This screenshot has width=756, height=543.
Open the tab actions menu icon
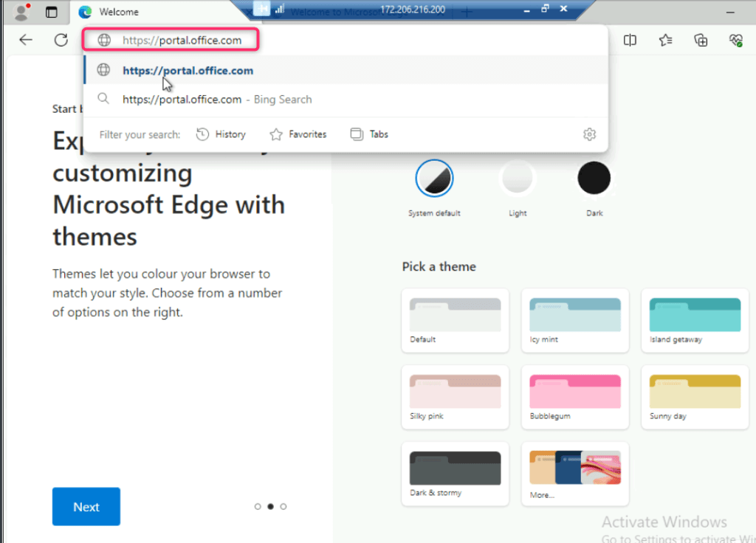click(x=51, y=12)
